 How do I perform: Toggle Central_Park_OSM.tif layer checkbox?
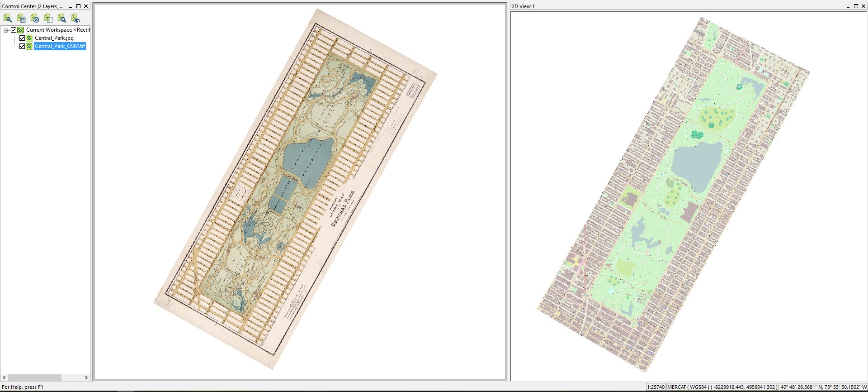point(22,46)
